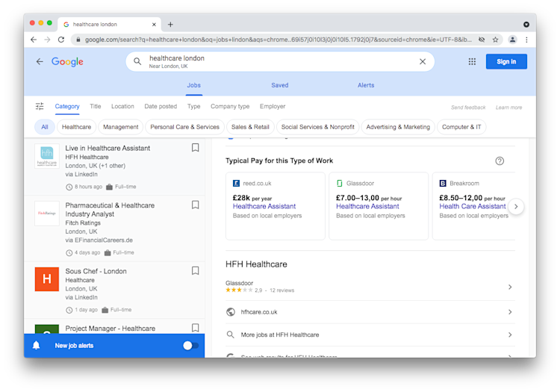Click the lock icon in the address bar
This screenshot has height=392, width=560.
[x=78, y=40]
